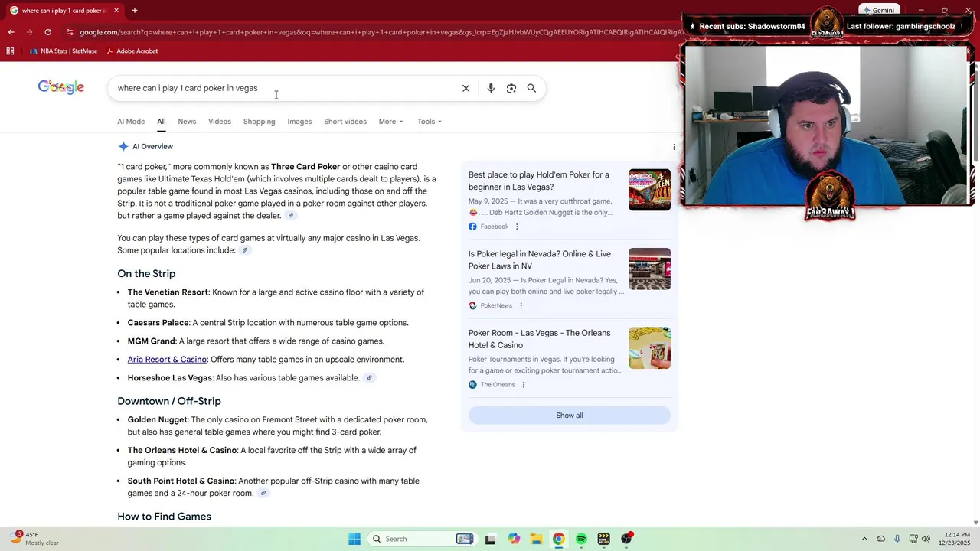
Task: Clear the search query with the X icon
Action: pos(465,88)
